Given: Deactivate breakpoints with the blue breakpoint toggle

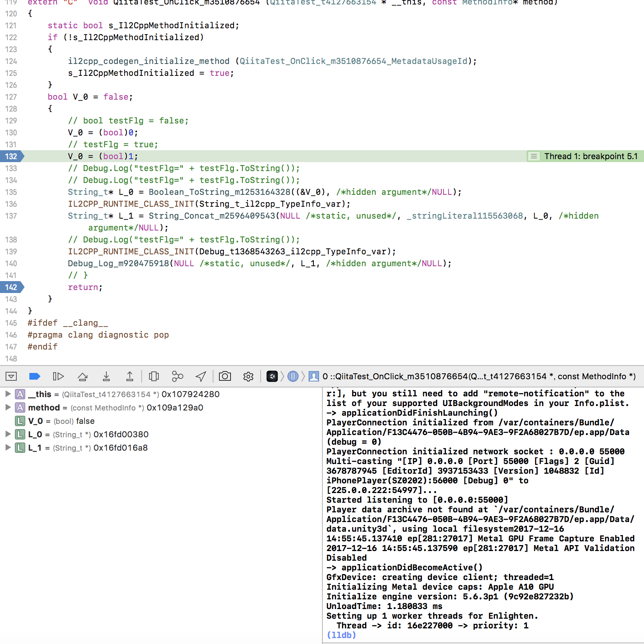Looking at the screenshot, I should (35, 377).
